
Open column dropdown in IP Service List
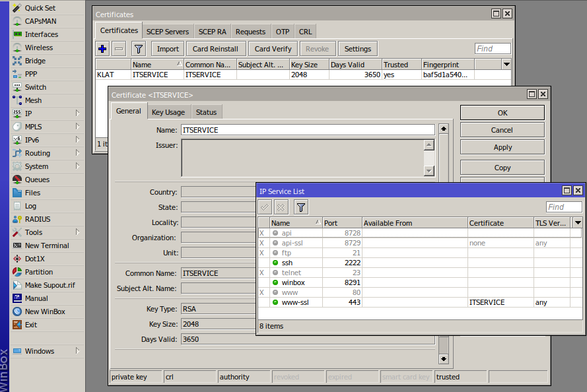[578, 223]
